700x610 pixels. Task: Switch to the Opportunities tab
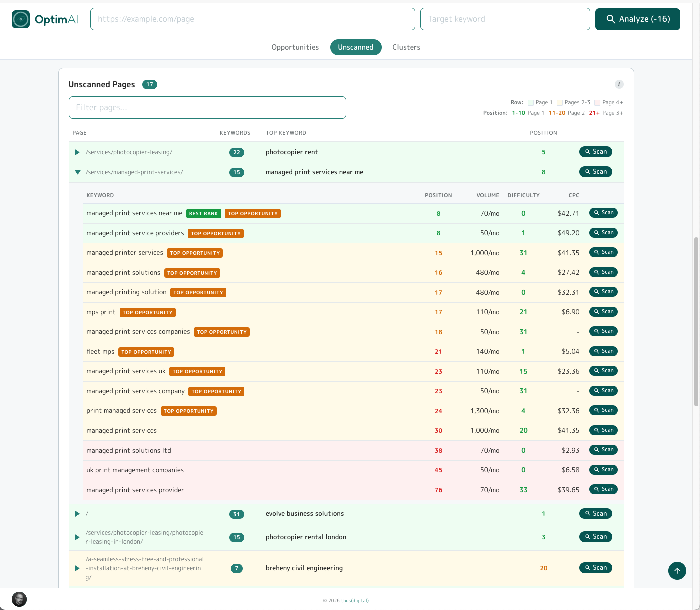pos(295,47)
